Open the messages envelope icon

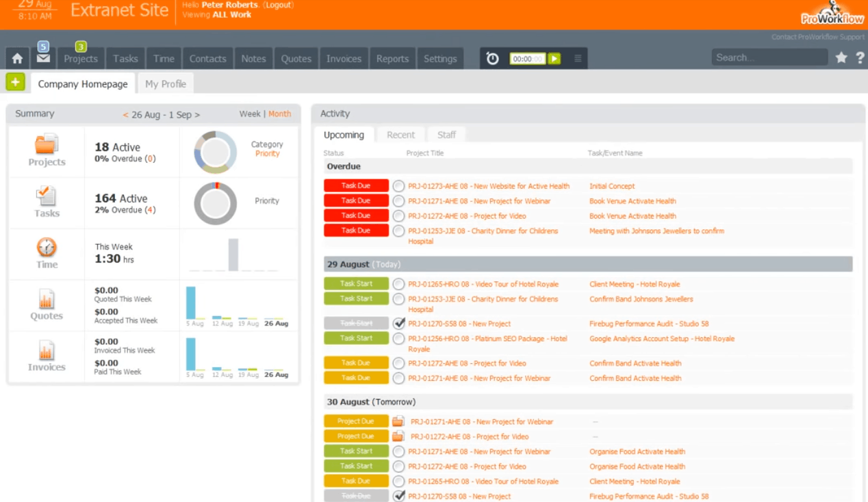click(x=43, y=59)
